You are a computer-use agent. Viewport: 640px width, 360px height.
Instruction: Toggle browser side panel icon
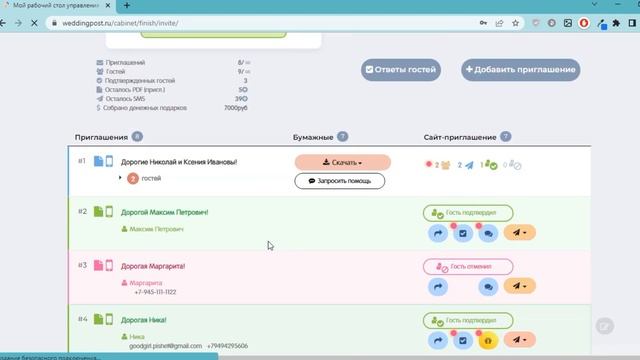pos(632,23)
